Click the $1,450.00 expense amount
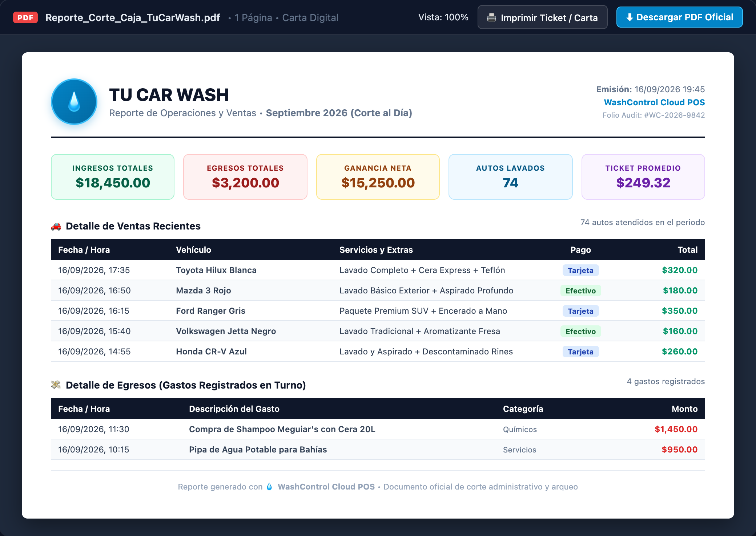756x536 pixels. point(676,429)
